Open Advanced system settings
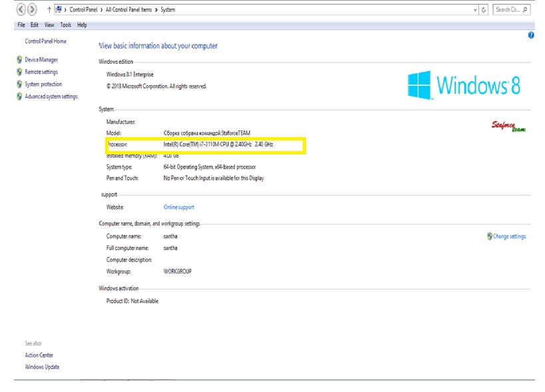Screen dimensions: 545x392 point(51,96)
